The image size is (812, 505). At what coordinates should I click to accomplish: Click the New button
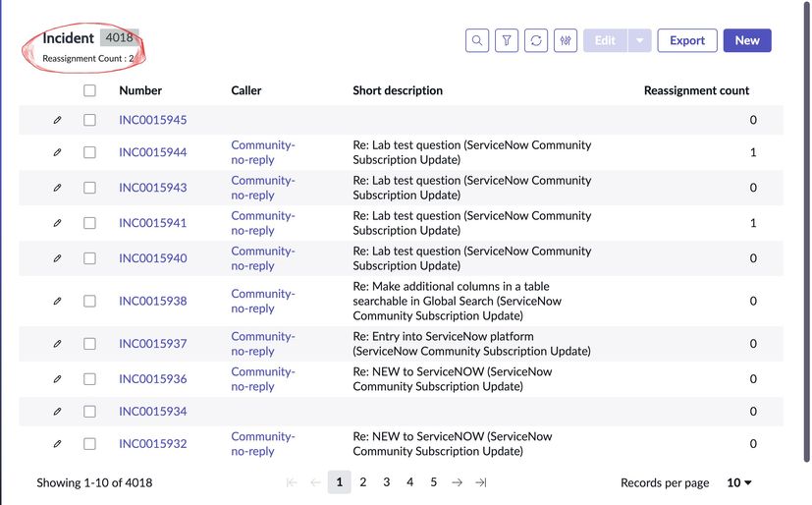click(x=747, y=40)
